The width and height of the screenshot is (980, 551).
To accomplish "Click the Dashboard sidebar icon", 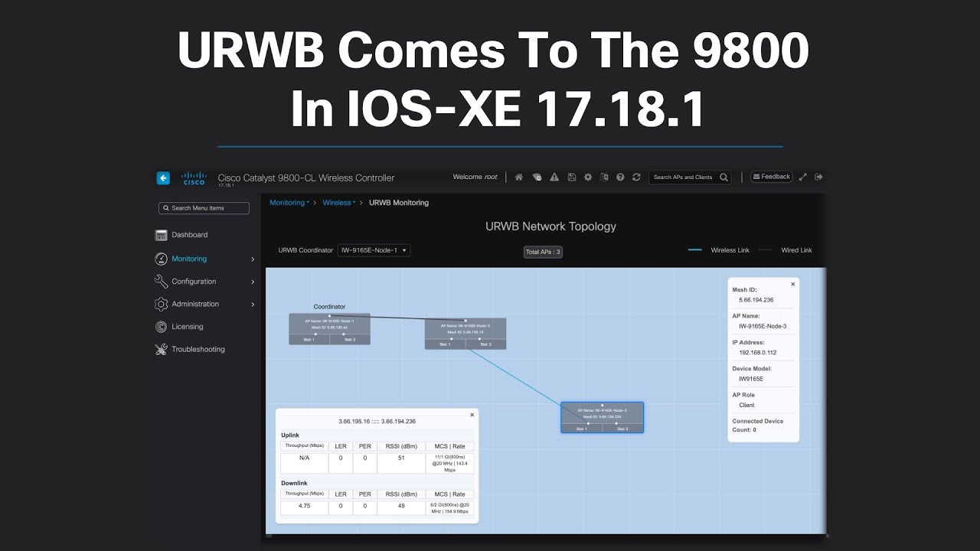I will pos(161,235).
